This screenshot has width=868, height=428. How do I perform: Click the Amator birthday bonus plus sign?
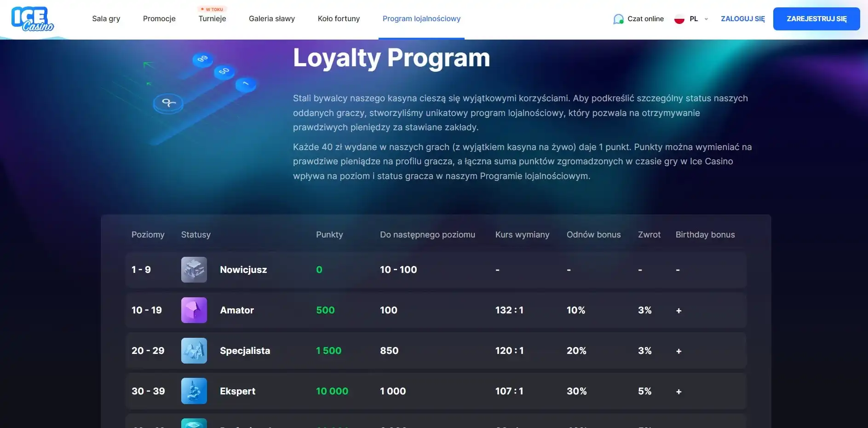(678, 311)
